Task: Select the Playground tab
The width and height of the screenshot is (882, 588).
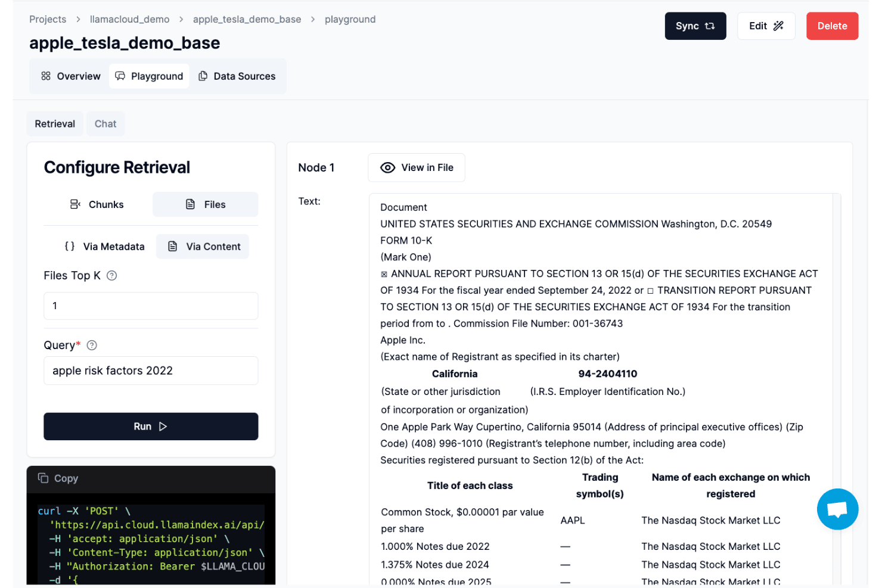Action: point(149,76)
